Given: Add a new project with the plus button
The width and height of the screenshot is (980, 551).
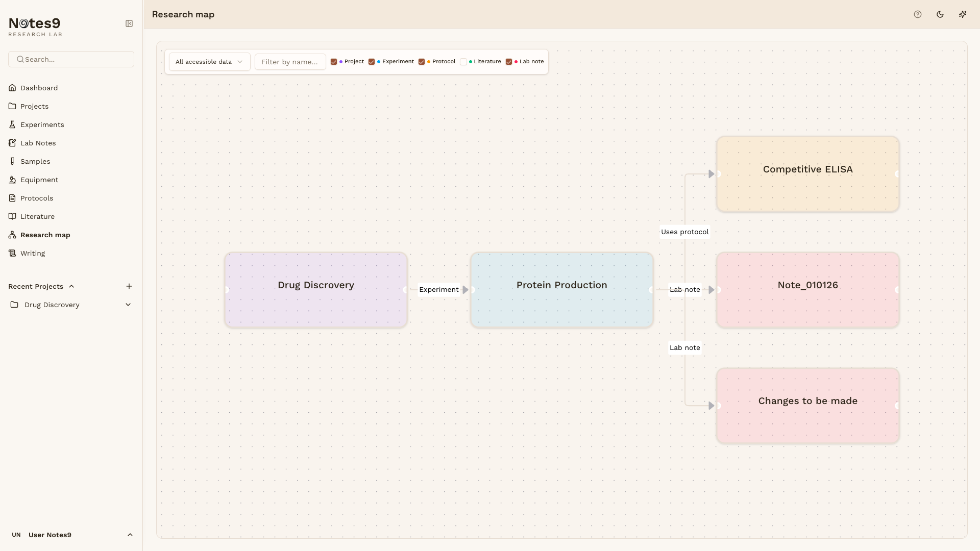Looking at the screenshot, I should click(129, 286).
